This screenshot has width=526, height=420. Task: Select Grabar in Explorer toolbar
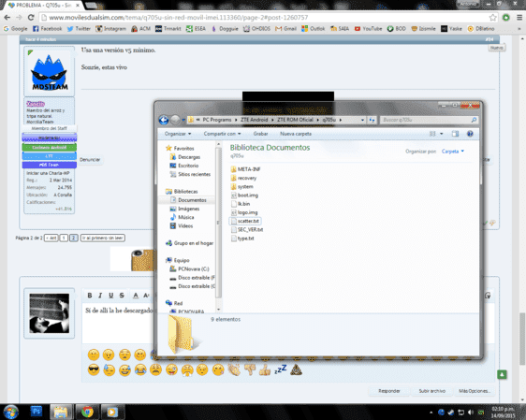pyautogui.click(x=260, y=134)
